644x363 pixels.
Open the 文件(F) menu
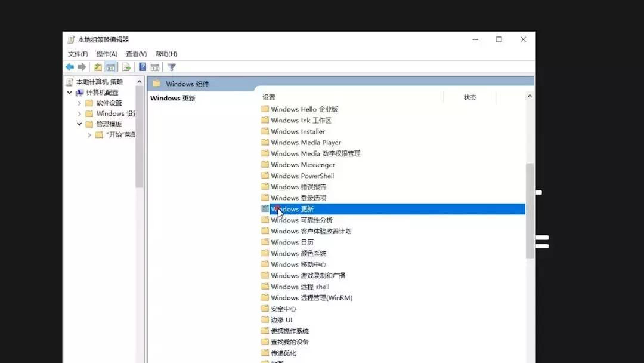coord(78,53)
